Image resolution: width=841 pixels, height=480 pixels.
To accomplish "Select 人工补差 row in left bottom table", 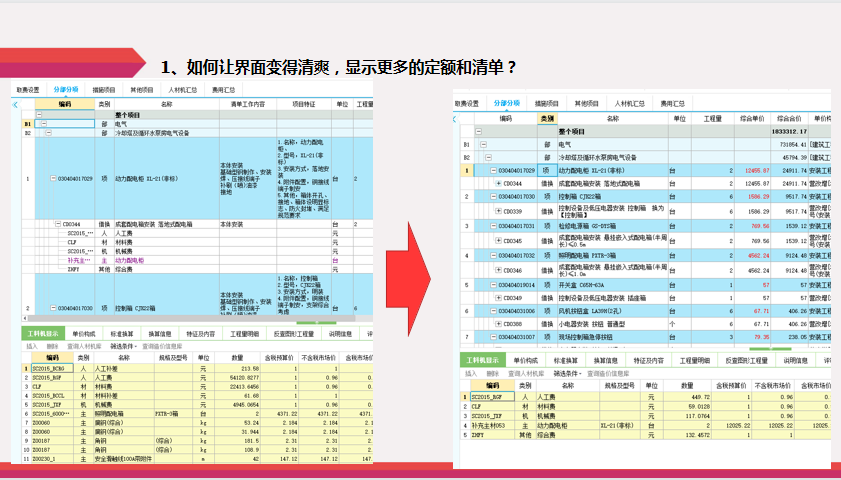I will click(x=197, y=369).
